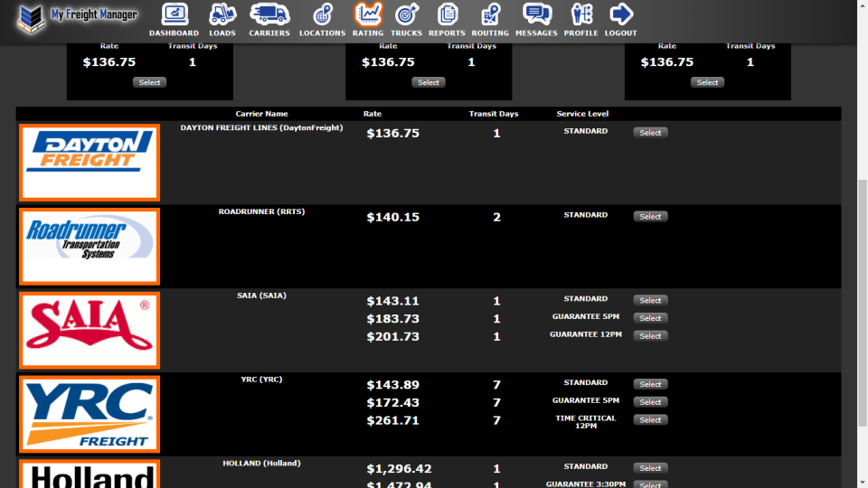Click DAYTON FREIGHT LINES (DaytonFreight) name
868x488 pixels.
pyautogui.click(x=262, y=127)
